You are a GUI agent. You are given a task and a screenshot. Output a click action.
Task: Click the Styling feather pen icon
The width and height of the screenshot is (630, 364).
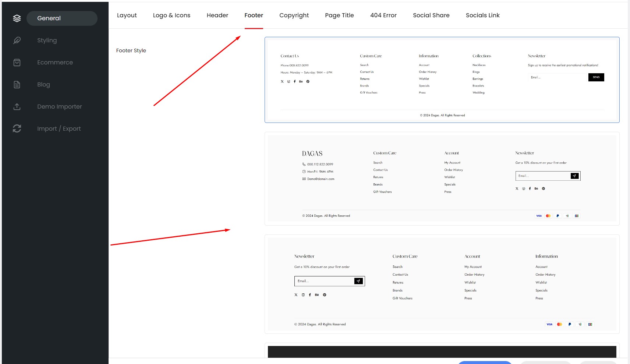(17, 40)
